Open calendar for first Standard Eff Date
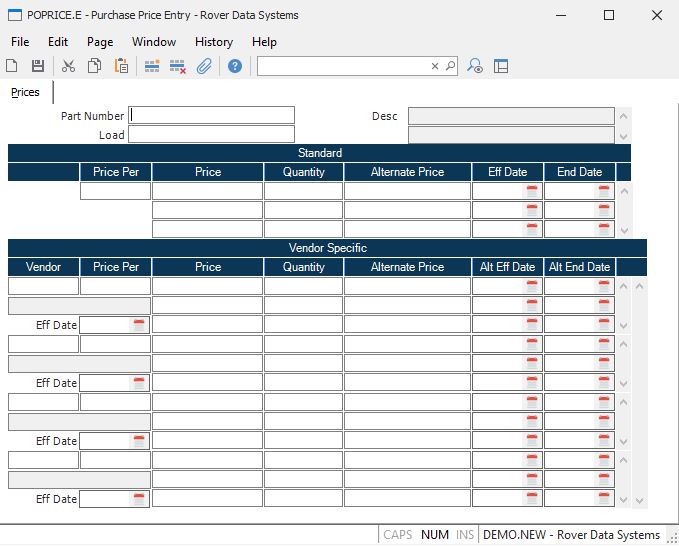Screen dimensions: 679x546 pos(532,191)
